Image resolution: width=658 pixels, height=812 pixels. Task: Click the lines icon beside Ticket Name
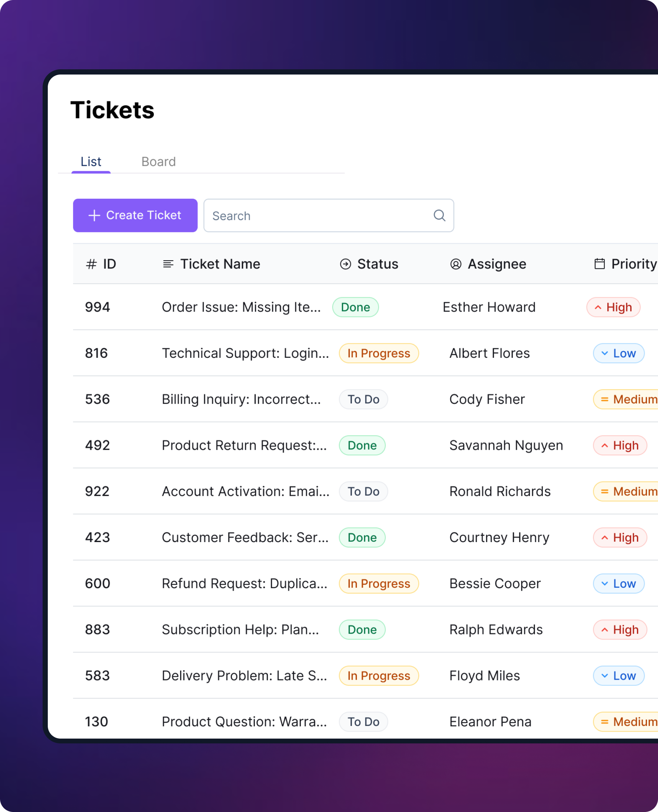pos(168,264)
